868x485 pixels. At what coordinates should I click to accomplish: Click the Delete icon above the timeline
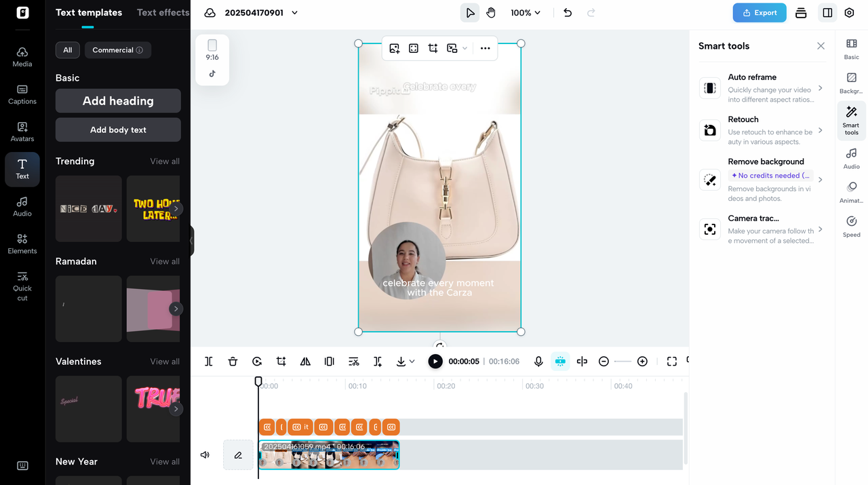[x=233, y=361]
